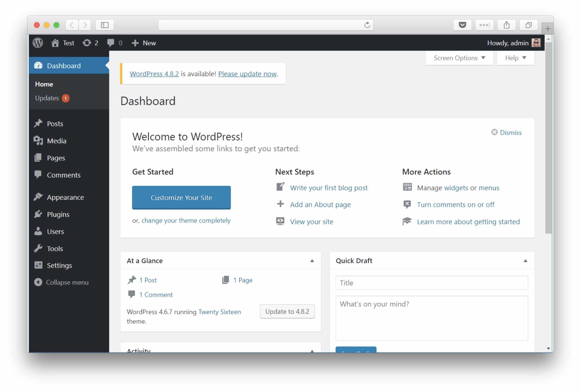Open comments bubble icon in admin bar

point(110,43)
